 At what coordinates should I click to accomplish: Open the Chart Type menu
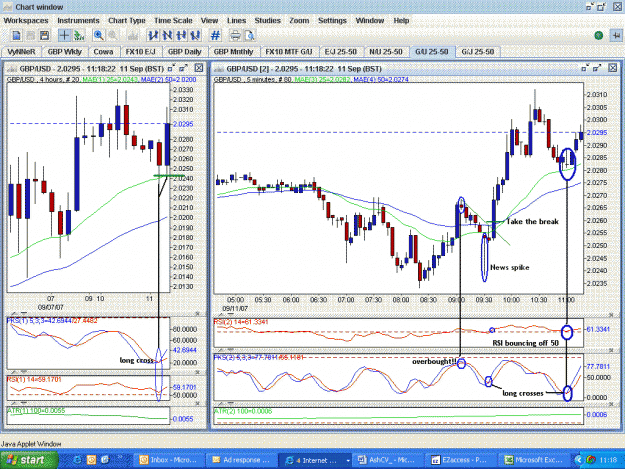127,20
